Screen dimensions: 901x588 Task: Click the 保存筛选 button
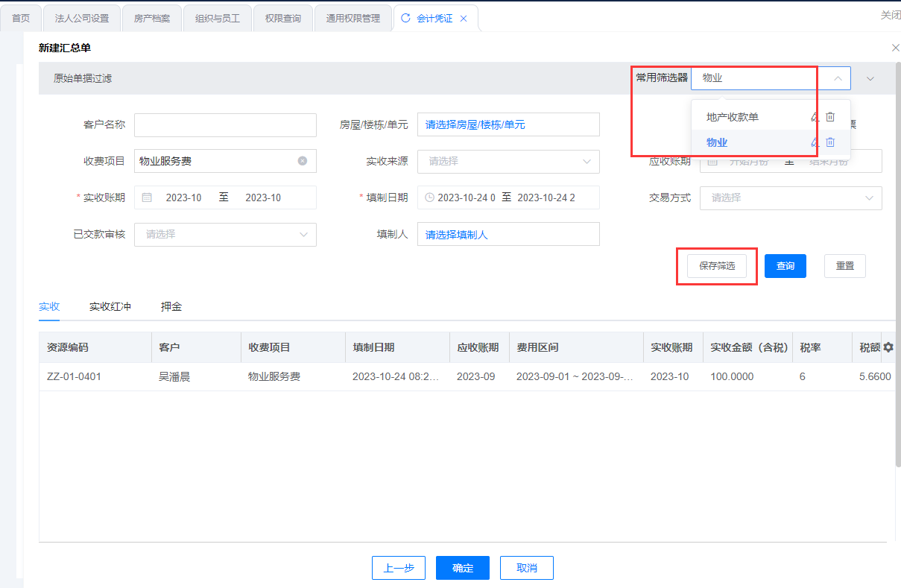pyautogui.click(x=717, y=266)
